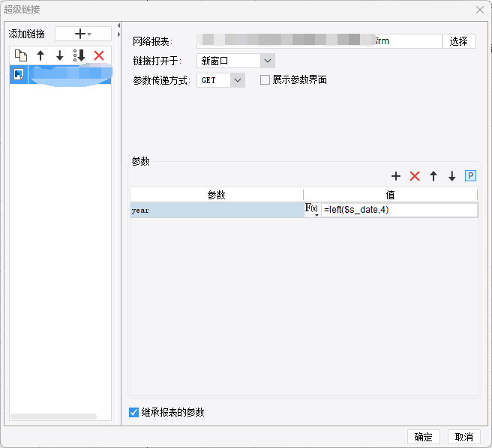
Task: Delete selected hyperlink with red X
Action: pyautogui.click(x=99, y=55)
